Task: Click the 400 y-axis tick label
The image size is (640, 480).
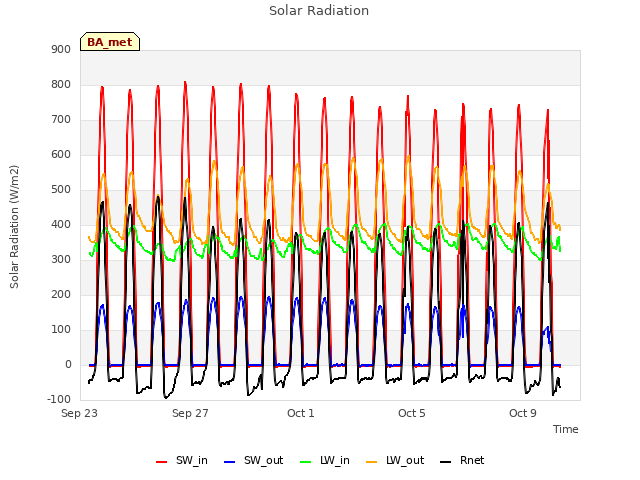Action: pos(61,225)
